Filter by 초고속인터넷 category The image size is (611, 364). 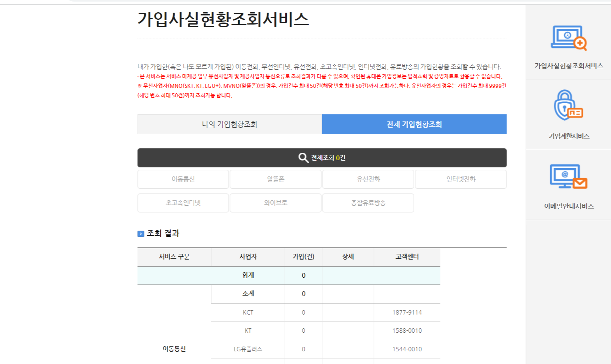(x=183, y=203)
